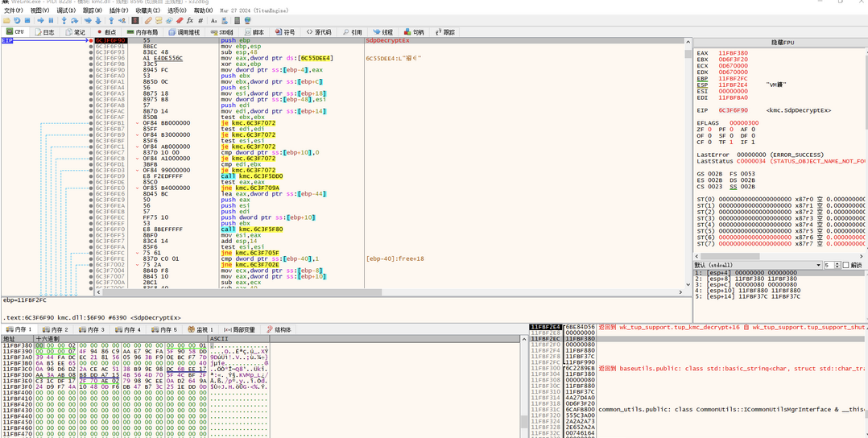Click the Strings search A icon
This screenshot has height=438, width=868.
tap(213, 20)
